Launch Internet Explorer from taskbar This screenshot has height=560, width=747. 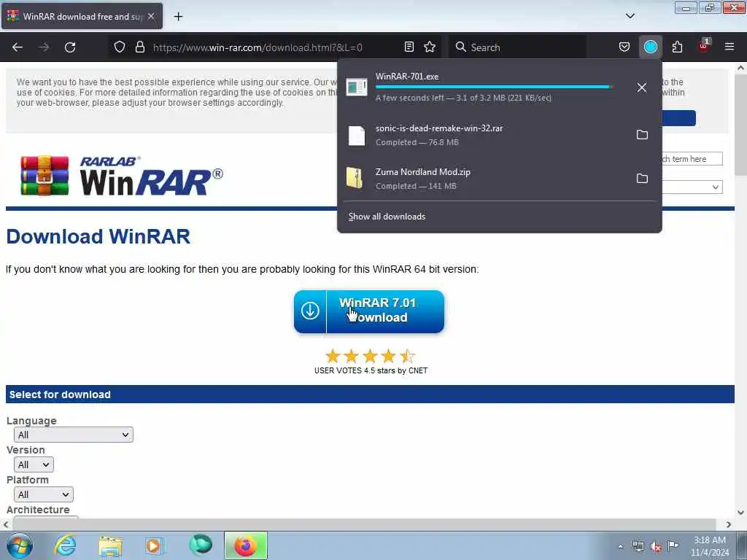65,545
